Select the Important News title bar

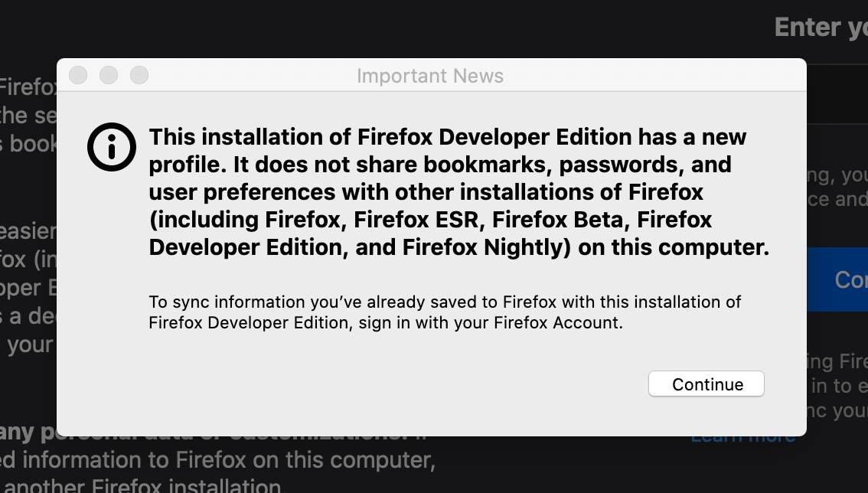(x=430, y=75)
